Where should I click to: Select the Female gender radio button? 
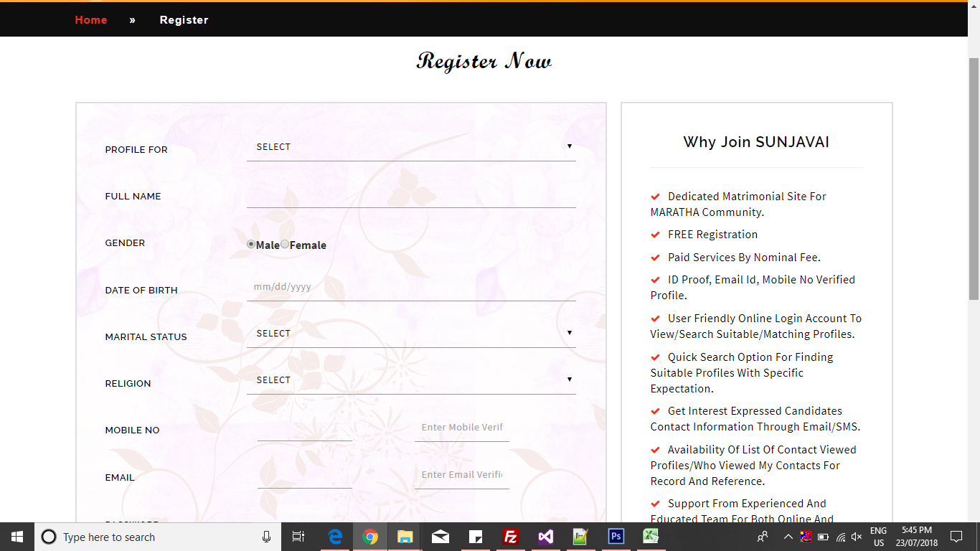coord(285,245)
